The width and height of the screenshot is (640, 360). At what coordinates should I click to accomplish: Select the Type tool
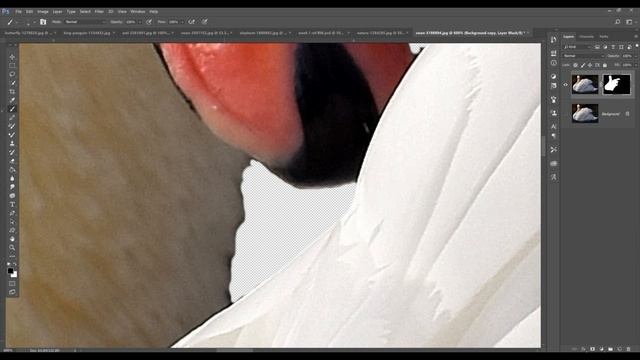pyautogui.click(x=12, y=204)
